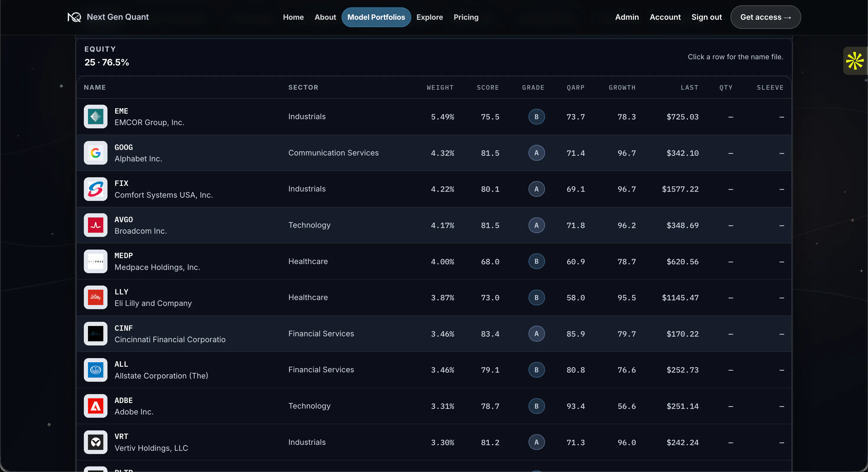868x472 pixels.
Task: Click the Cincinnati Financial logo icon
Action: pyautogui.click(x=96, y=334)
